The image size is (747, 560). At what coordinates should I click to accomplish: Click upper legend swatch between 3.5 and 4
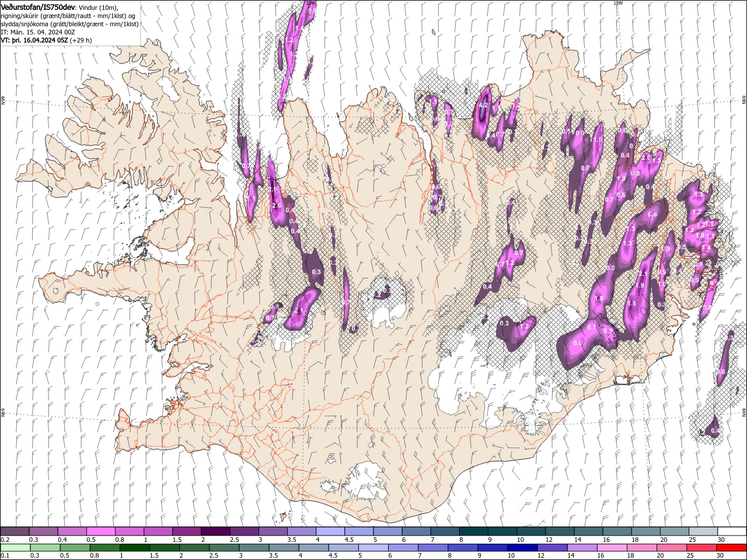[x=301, y=531]
